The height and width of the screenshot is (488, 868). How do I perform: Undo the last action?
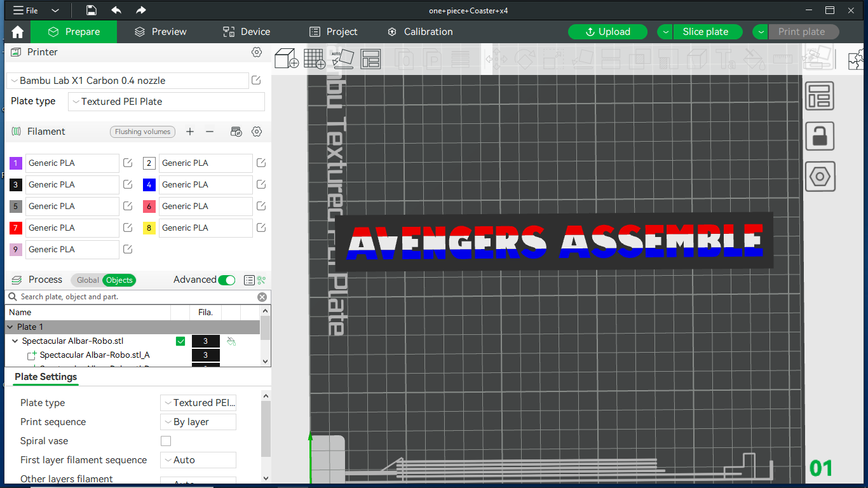[116, 10]
